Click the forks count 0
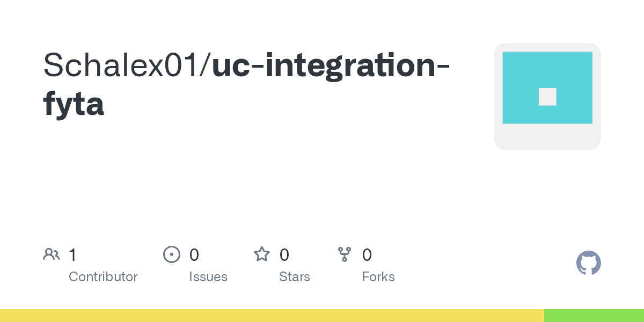This screenshot has width=644, height=322. pyautogui.click(x=367, y=254)
